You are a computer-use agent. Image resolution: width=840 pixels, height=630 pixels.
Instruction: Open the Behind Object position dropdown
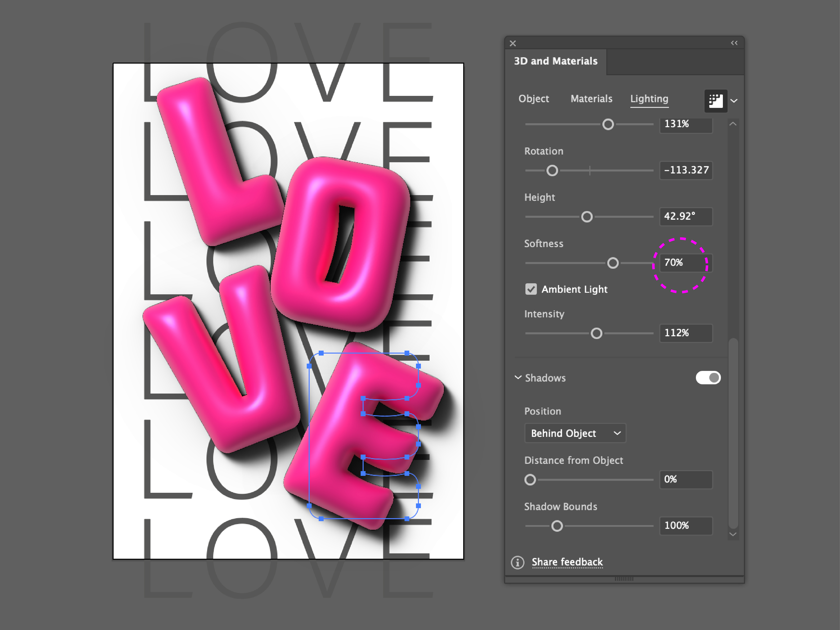coord(575,433)
